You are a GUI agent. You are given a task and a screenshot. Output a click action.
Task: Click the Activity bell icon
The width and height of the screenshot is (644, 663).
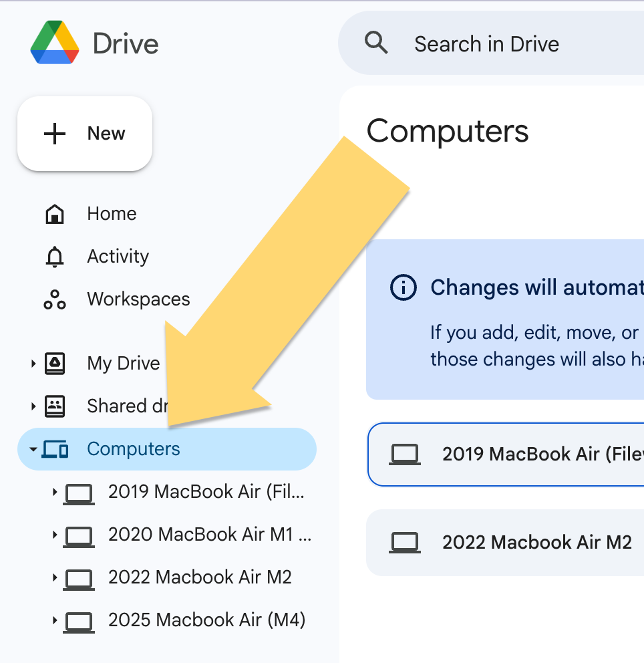coord(55,257)
